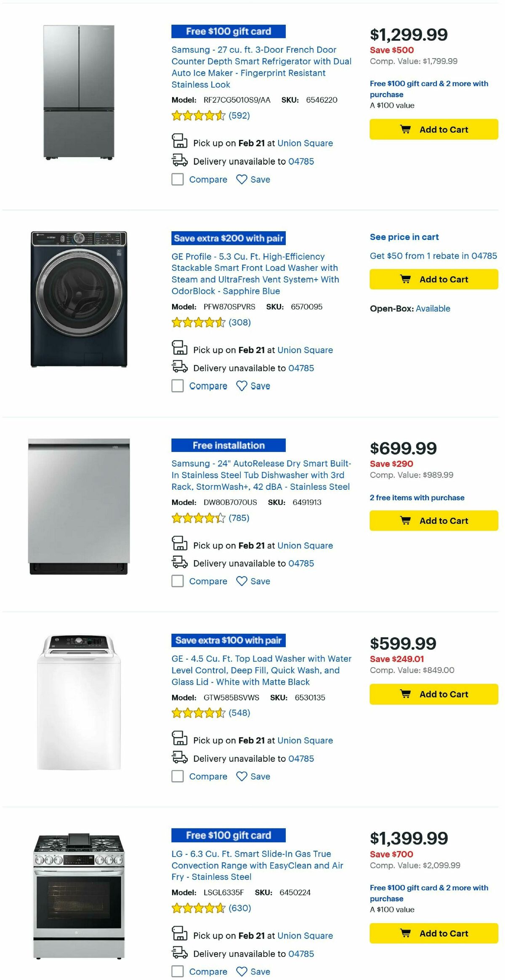Enable Compare for the GE Profile front load washer
This screenshot has height=980, width=505.
click(x=177, y=385)
